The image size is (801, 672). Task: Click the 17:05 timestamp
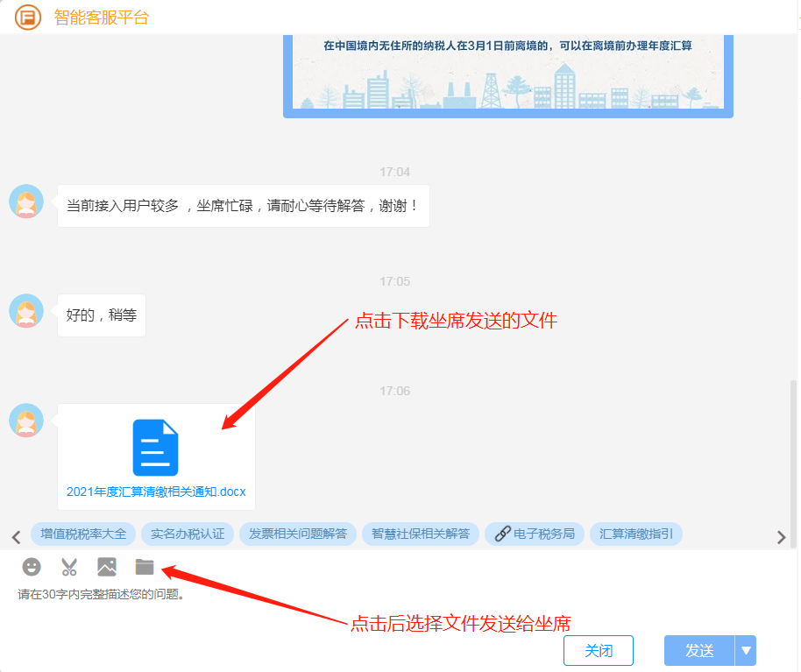[x=394, y=281]
